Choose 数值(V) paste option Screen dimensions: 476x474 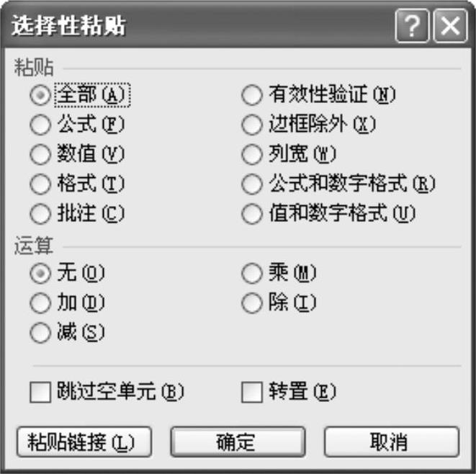point(40,154)
